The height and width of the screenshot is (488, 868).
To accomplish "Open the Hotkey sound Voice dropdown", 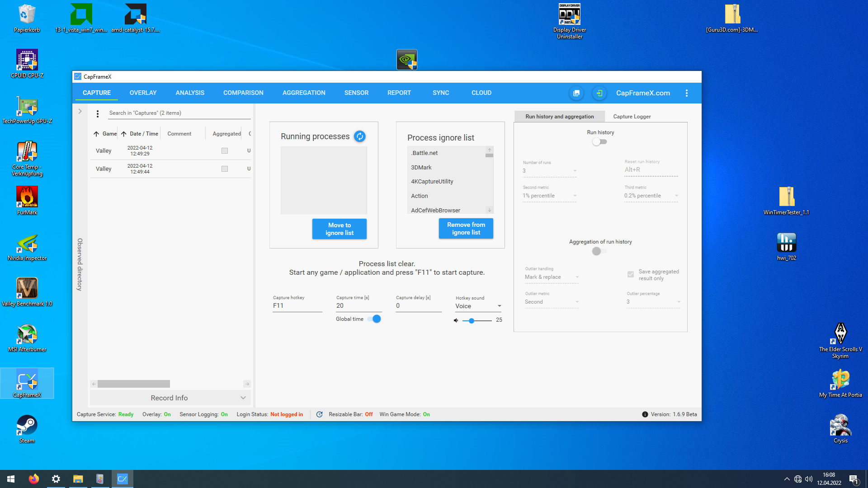I will (x=478, y=306).
